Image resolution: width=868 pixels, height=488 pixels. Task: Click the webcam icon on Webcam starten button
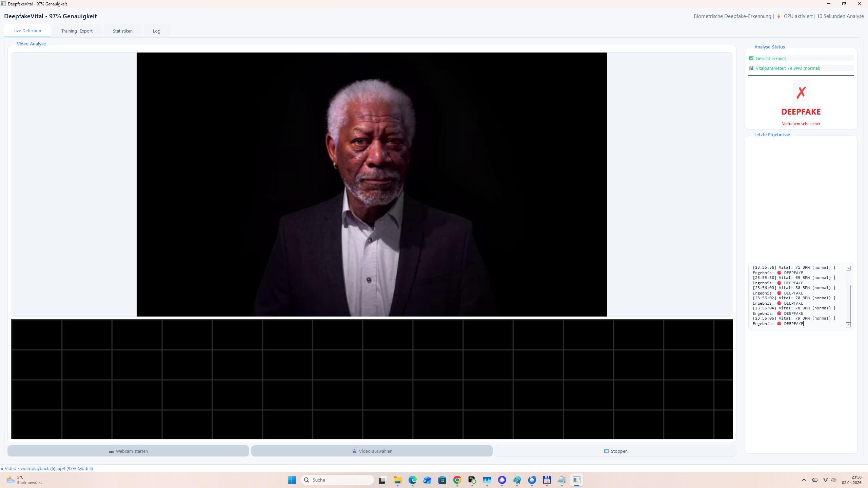point(111,451)
